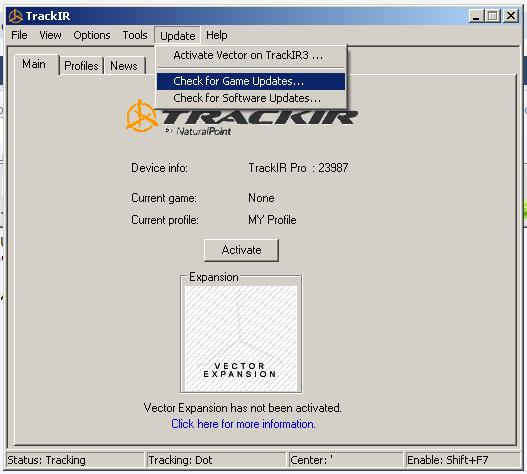The height and width of the screenshot is (474, 527).
Task: Click the 'Center:' status bar entry
Action: [346, 460]
